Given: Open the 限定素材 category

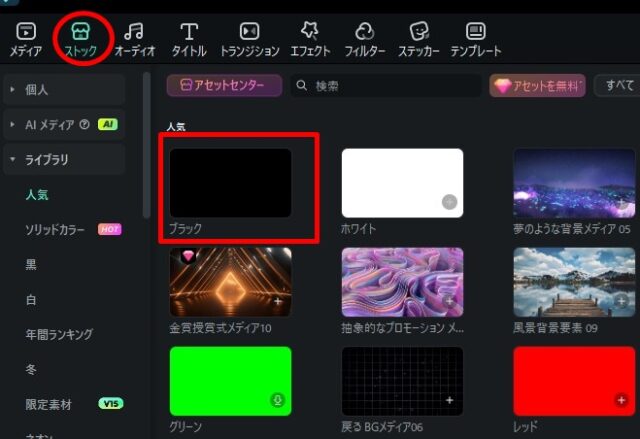Looking at the screenshot, I should click(49, 404).
